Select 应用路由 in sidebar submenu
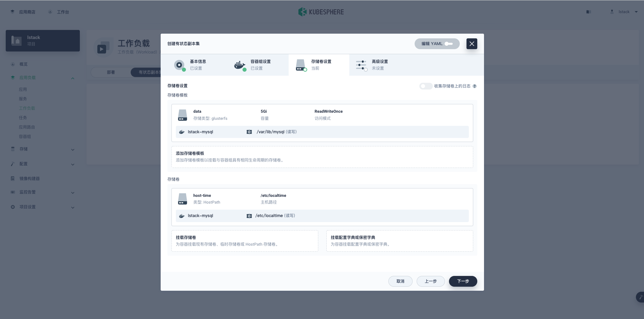This screenshot has width=644, height=319. (27, 127)
